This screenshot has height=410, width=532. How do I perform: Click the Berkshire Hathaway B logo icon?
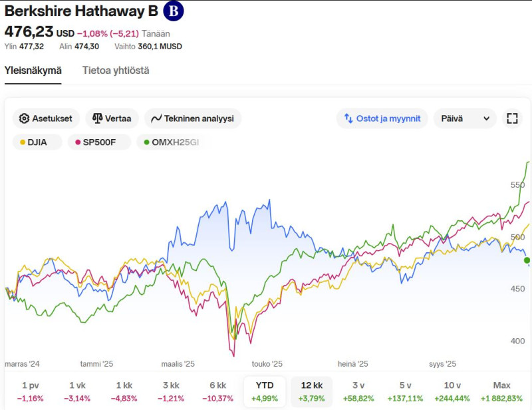pyautogui.click(x=174, y=11)
